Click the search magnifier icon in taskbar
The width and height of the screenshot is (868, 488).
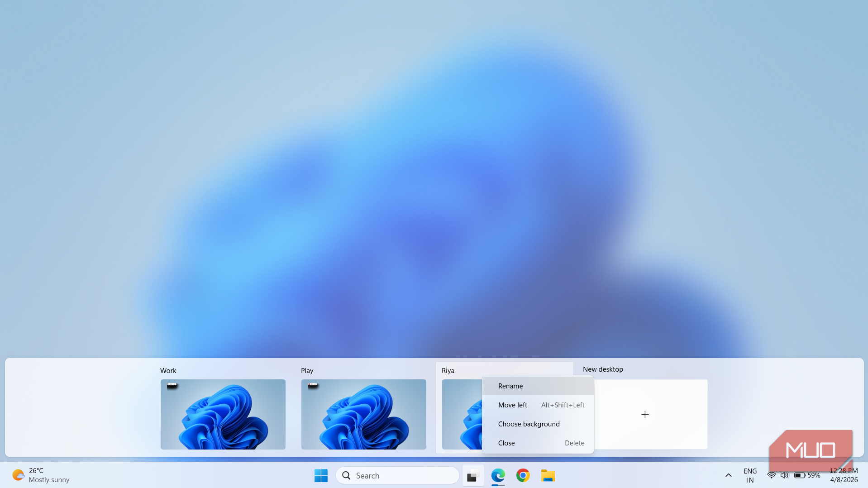point(346,475)
